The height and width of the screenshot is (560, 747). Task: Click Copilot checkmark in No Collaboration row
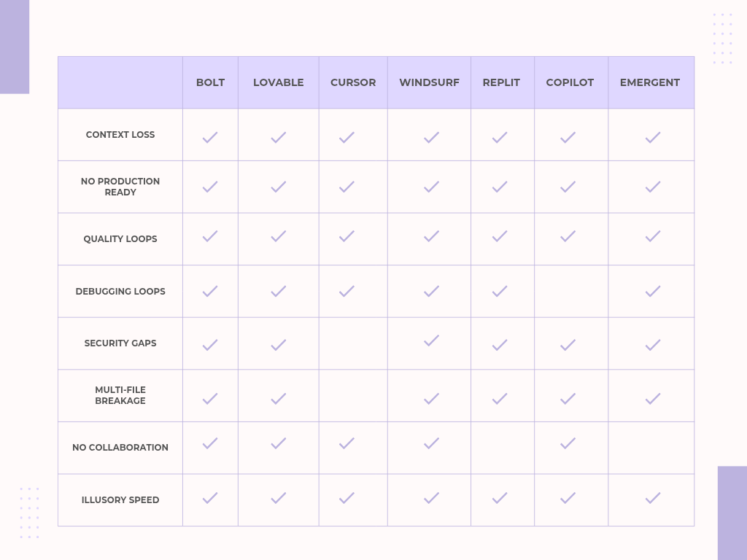click(x=568, y=443)
